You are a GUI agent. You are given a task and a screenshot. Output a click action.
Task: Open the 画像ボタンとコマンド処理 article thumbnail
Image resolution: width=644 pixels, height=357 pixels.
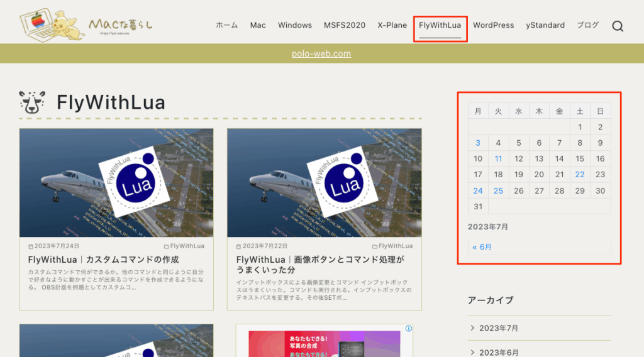[x=325, y=183]
